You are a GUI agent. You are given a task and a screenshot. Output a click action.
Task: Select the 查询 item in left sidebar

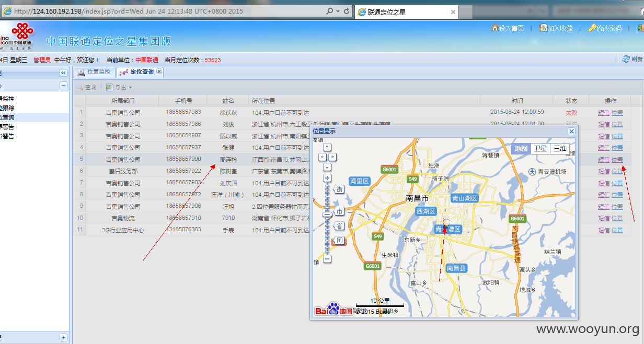click(7, 117)
